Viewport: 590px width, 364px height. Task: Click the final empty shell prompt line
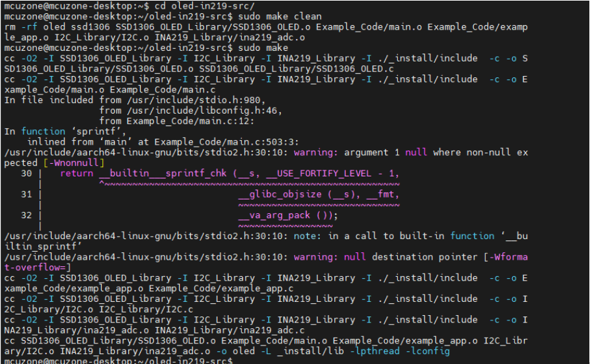(118, 361)
